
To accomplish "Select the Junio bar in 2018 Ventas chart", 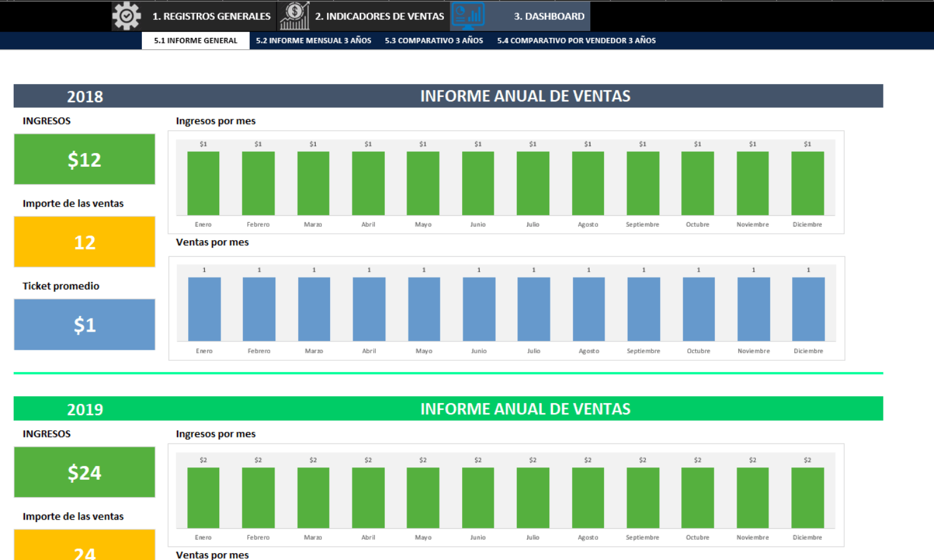I will [479, 309].
